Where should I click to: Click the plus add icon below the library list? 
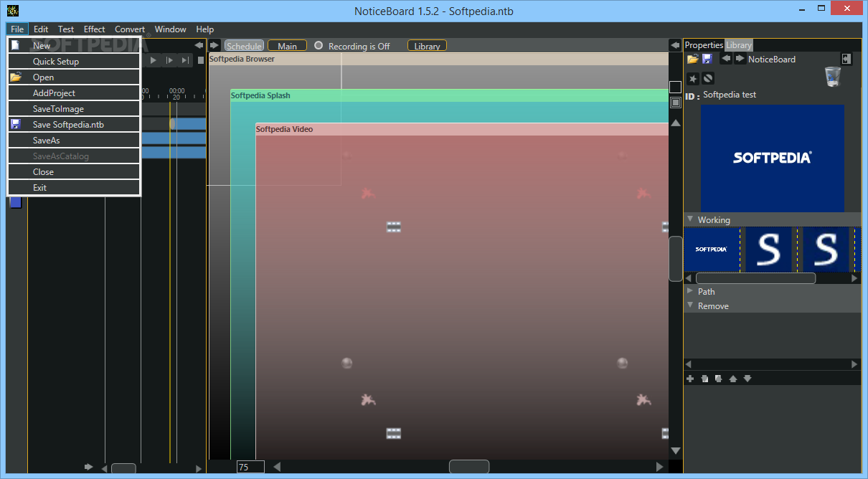click(x=690, y=379)
